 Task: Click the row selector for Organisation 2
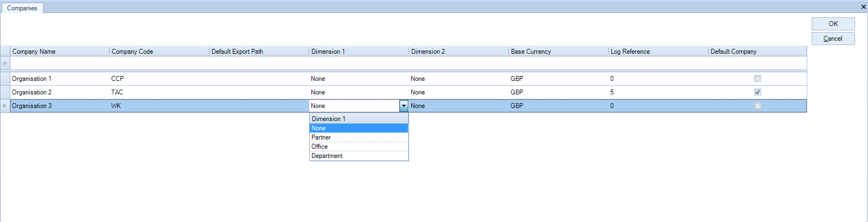[x=5, y=92]
